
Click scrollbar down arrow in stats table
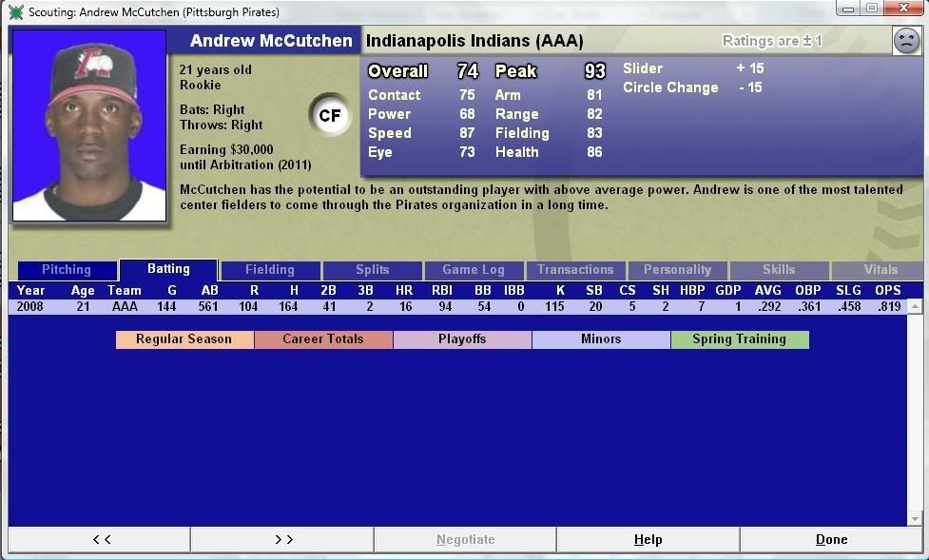point(915,519)
